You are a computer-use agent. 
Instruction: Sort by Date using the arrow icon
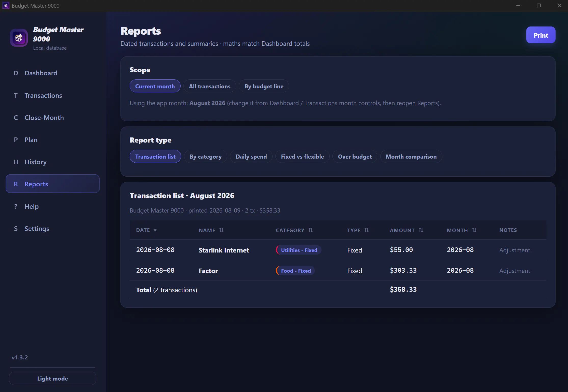(x=155, y=230)
